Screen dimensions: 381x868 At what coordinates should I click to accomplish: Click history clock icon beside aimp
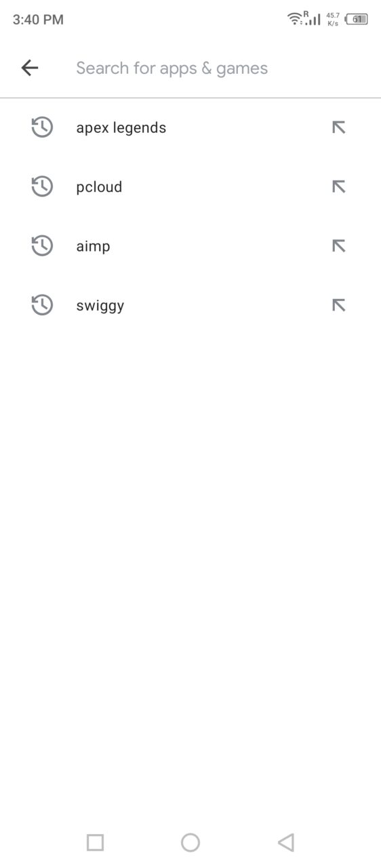point(42,246)
